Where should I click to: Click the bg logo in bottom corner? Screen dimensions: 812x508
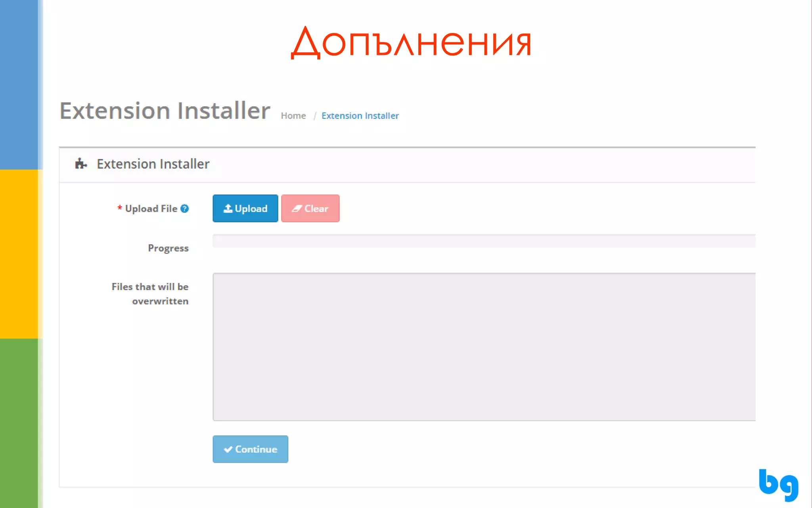click(x=778, y=485)
